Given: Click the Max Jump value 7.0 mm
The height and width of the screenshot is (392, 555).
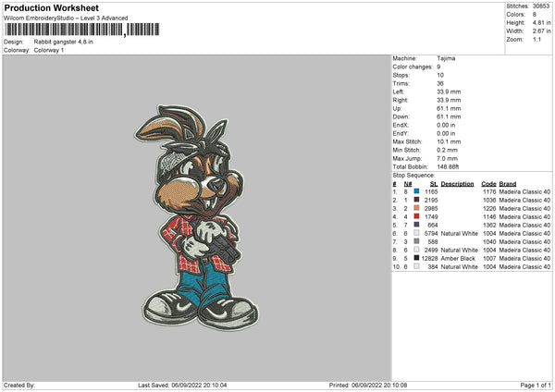Looking at the screenshot, I should (448, 158).
